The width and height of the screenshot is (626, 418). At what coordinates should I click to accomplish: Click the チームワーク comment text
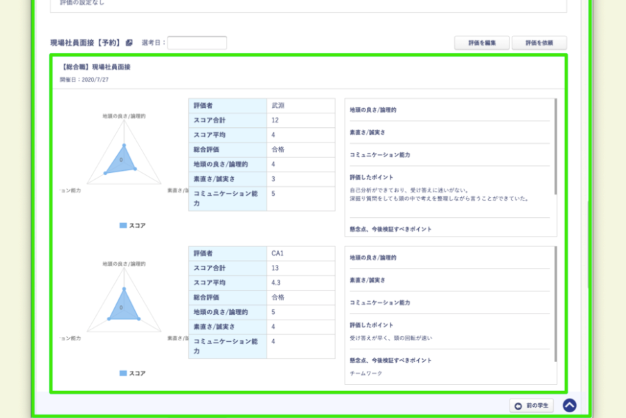point(366,372)
